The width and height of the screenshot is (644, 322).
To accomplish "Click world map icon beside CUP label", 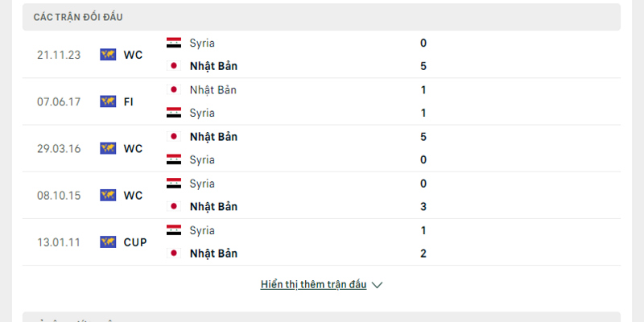I will [108, 242].
